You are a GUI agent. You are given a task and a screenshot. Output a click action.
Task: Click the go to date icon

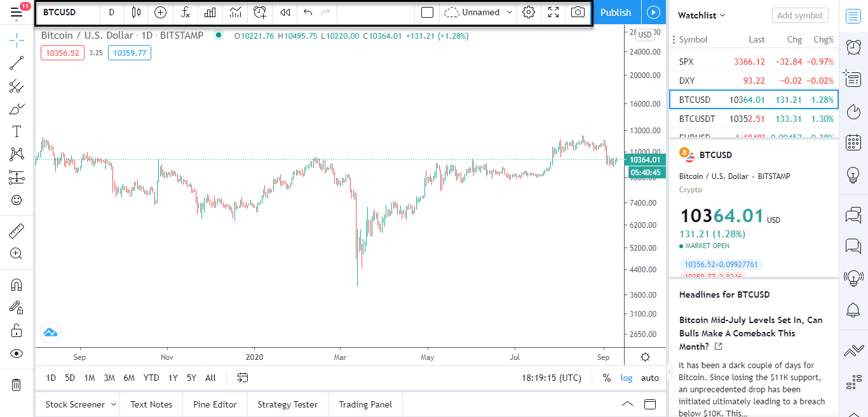243,378
